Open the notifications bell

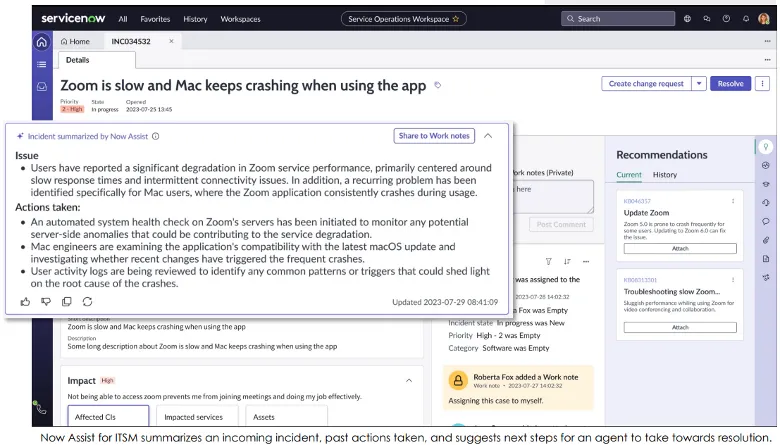(x=746, y=19)
